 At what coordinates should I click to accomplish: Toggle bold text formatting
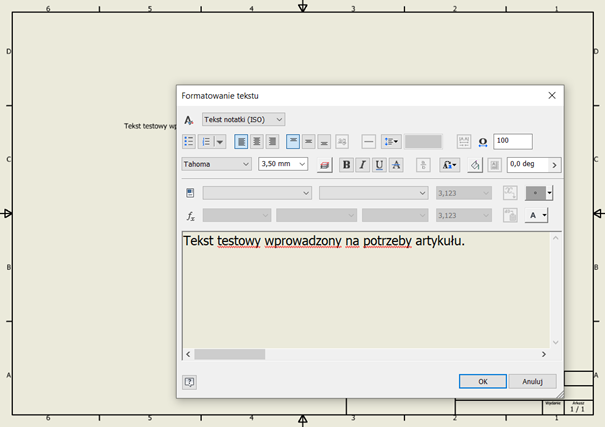pos(347,165)
